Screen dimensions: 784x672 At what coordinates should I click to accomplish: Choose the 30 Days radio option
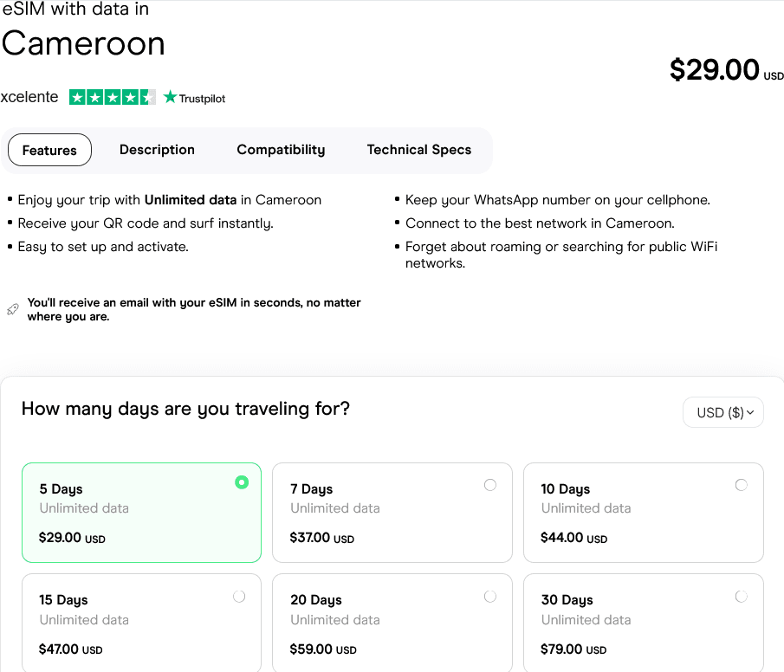click(x=742, y=596)
